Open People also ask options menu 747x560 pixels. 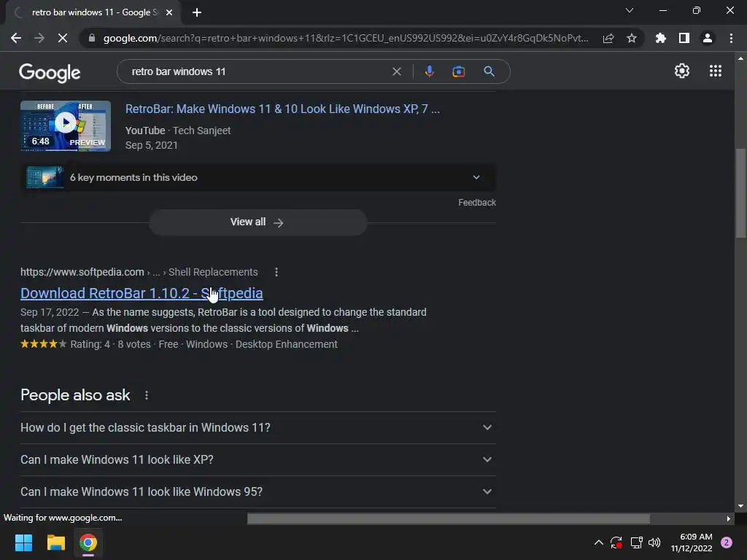coord(147,395)
